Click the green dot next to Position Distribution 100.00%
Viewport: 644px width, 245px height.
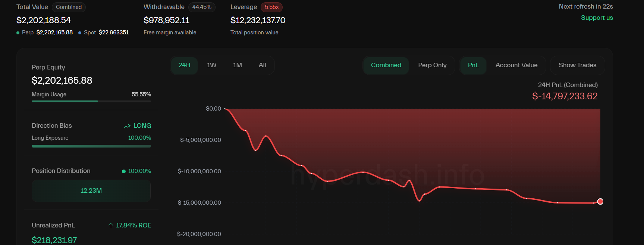(x=124, y=171)
